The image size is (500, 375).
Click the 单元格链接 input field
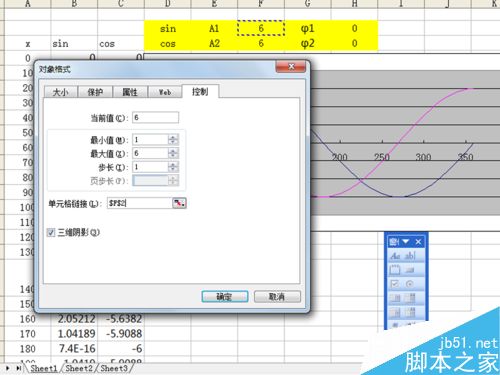pos(140,203)
